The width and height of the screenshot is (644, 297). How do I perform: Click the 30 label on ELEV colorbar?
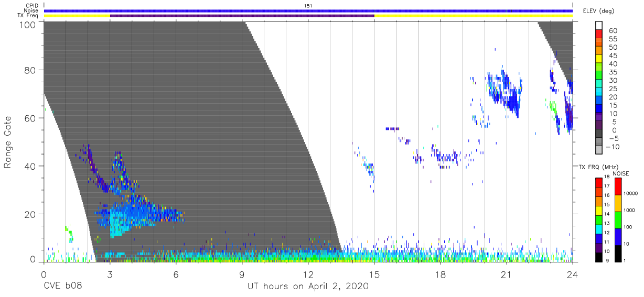[x=613, y=80]
